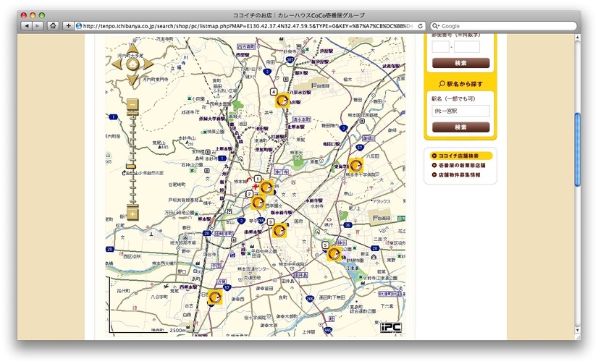The width and height of the screenshot is (598, 364).
Task: Reset map to home position
Action: [x=132, y=64]
